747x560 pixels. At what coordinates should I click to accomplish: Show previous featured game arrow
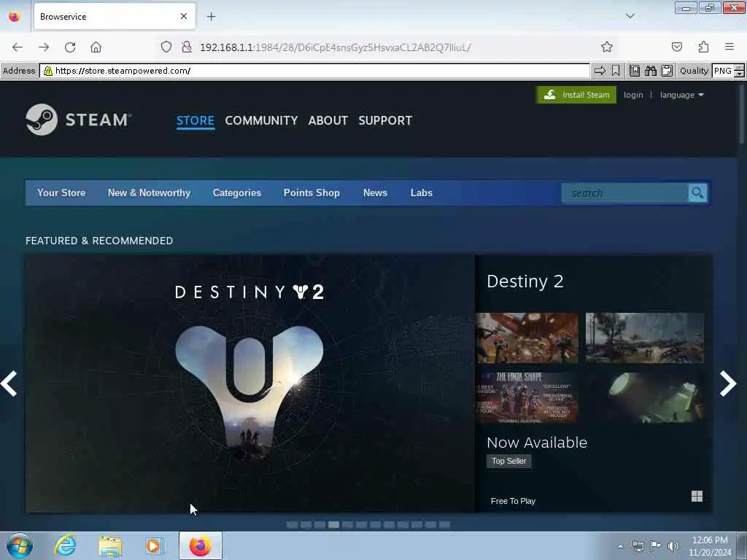coord(9,384)
